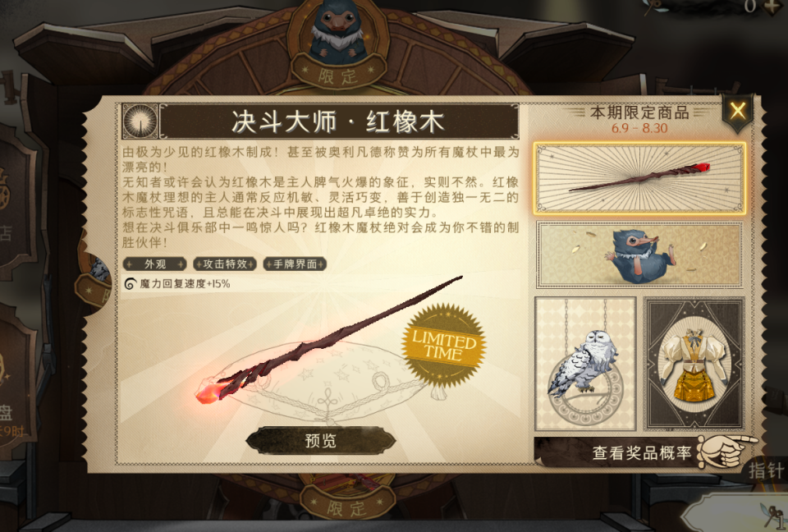Click the top 限定 wheel banner
The height and width of the screenshot is (532, 788).
[338, 76]
